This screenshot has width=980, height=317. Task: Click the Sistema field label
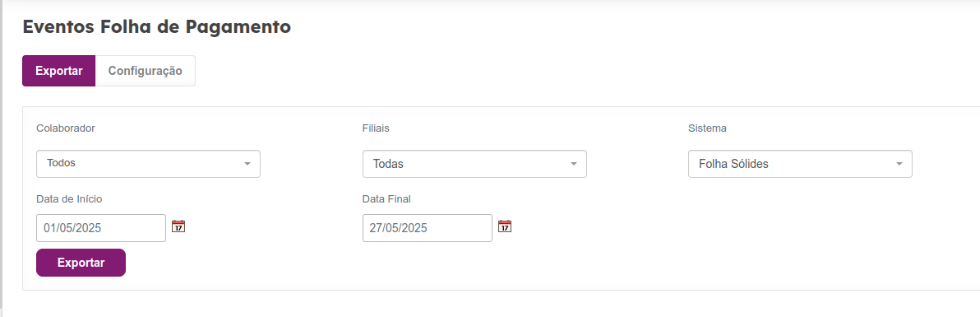click(708, 128)
